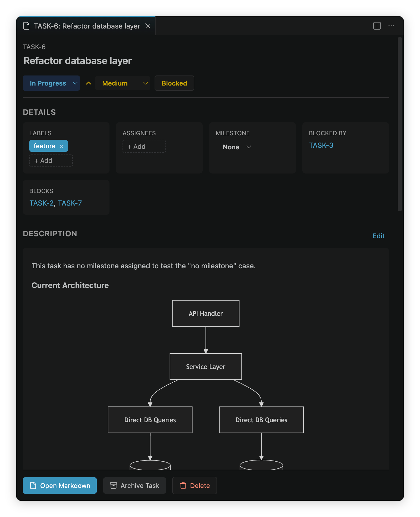The height and width of the screenshot is (517, 420).
Task: Select the TASK-6: Refactor database layer tab
Action: pyautogui.click(x=86, y=26)
